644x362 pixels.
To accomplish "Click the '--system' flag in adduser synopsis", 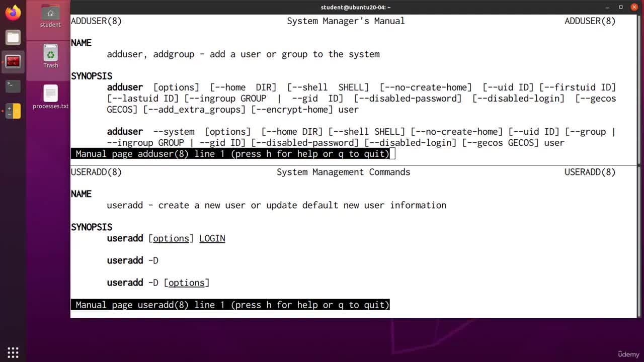I will point(174,132).
